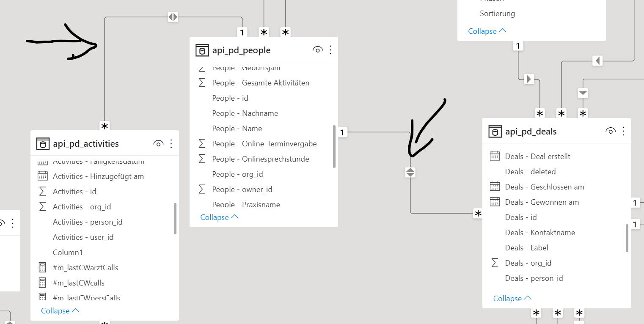
Task: Click the api_pd_people table header icon
Action: 202,50
